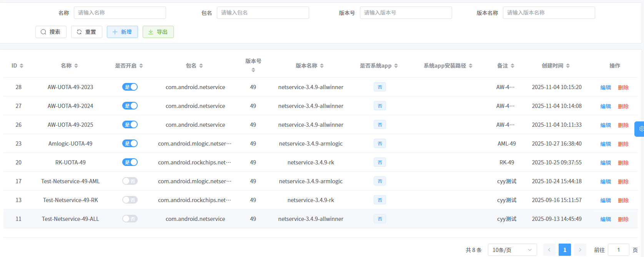Click the name cell Amlogic-UOTA-49
The width and height of the screenshot is (644, 257).
point(70,144)
